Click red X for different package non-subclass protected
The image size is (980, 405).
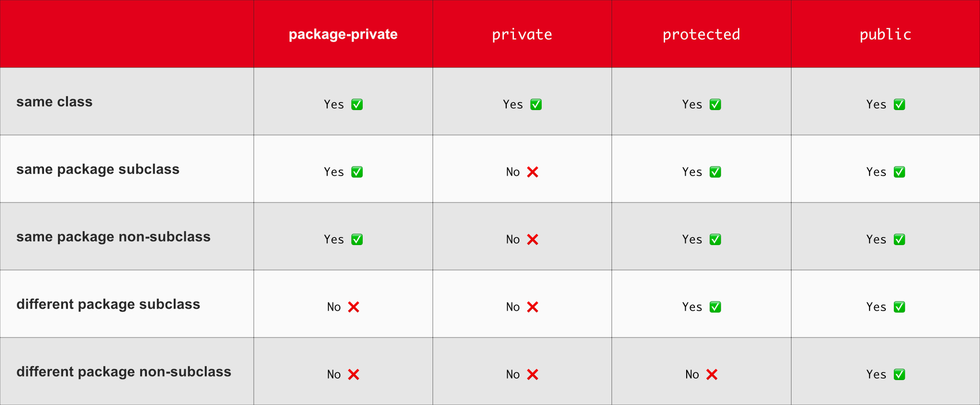click(x=712, y=374)
